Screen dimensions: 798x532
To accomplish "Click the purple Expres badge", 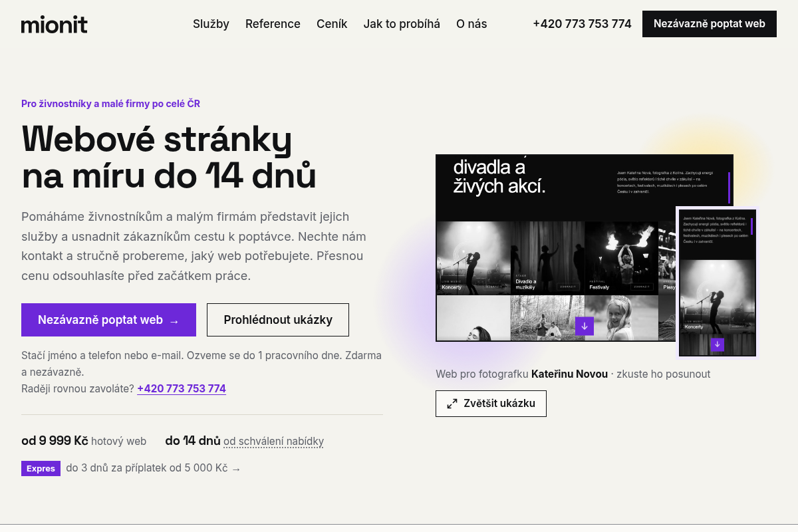I will coord(41,468).
